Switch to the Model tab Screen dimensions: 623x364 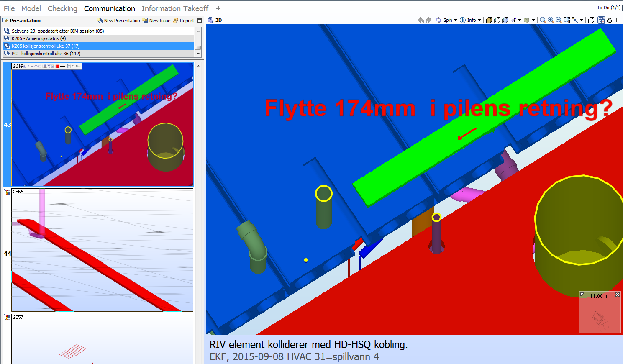click(31, 8)
